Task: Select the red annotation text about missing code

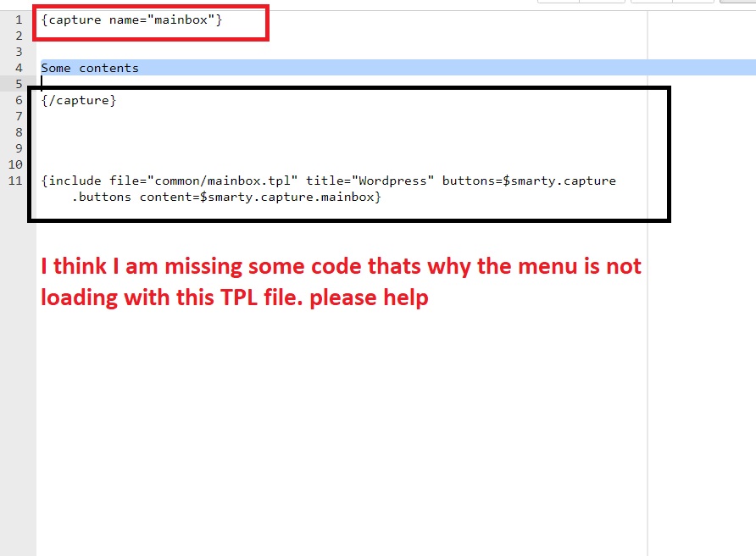Action: coord(339,281)
